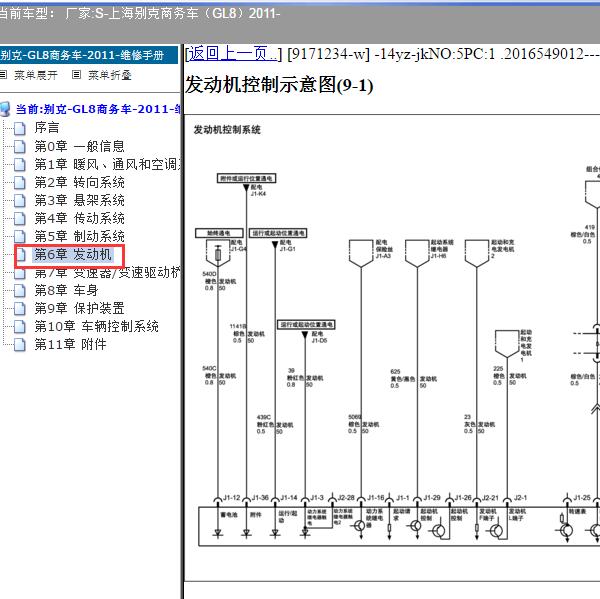Click the J1-12 connector label in the diagram

(232, 498)
